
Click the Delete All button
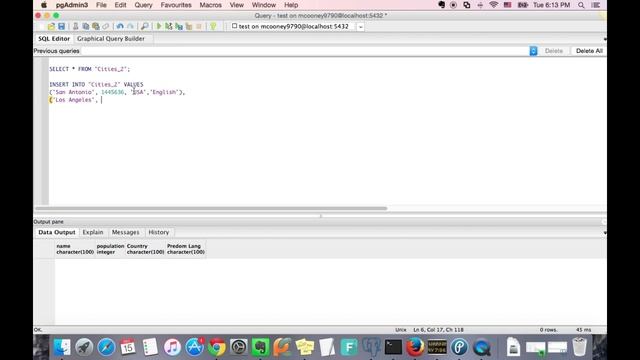(x=589, y=51)
